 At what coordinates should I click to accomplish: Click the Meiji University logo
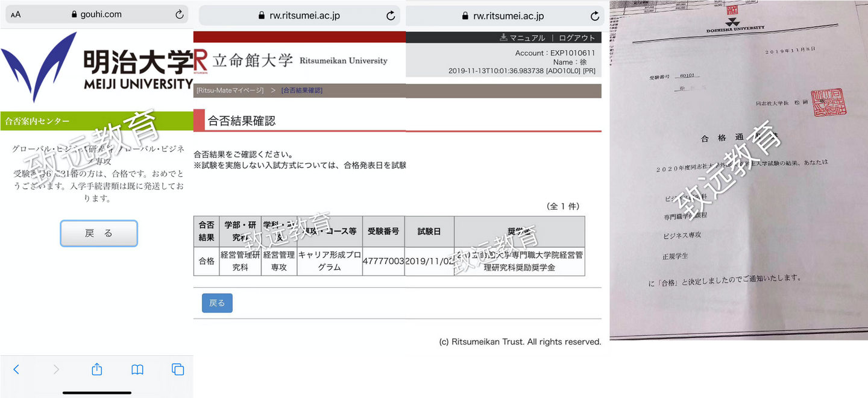coord(96,67)
